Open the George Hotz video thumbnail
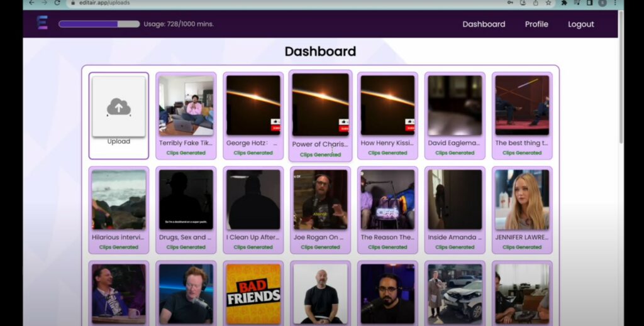This screenshot has width=644, height=326. tap(253, 106)
